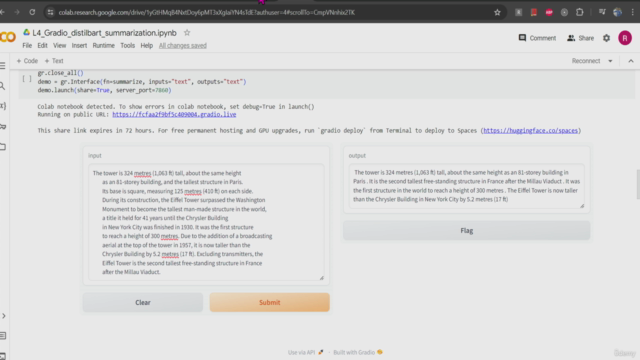Open the Insert menu
The width and height of the screenshot is (640, 360).
(79, 45)
